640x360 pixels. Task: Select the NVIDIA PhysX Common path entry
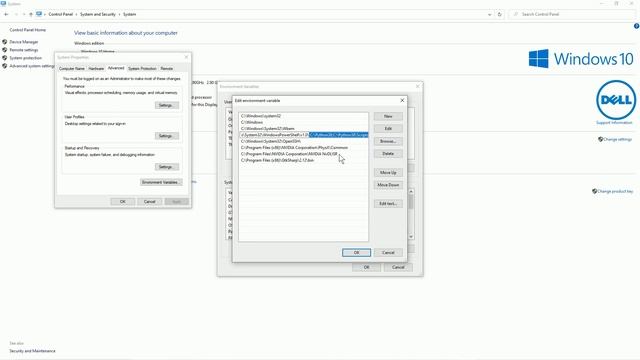tap(303, 148)
